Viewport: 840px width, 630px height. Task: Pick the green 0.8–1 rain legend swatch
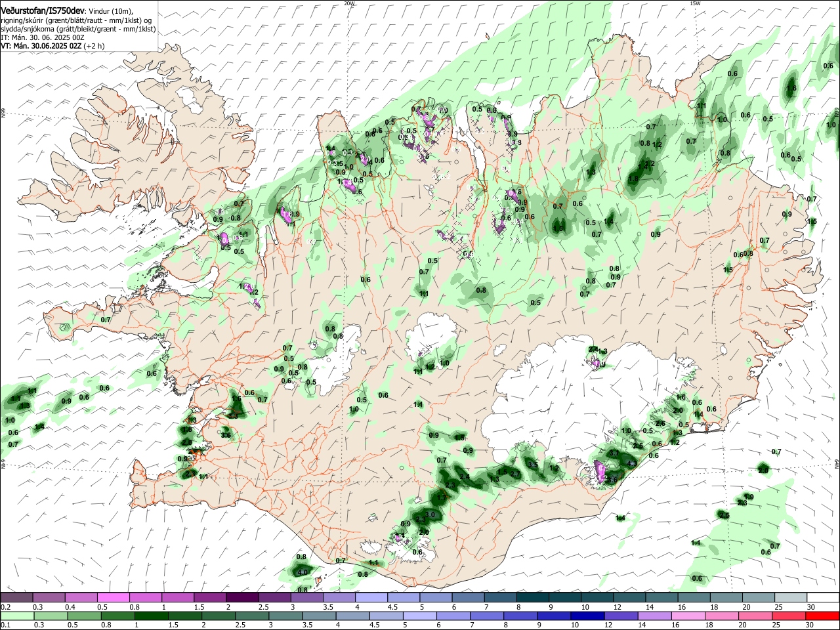[x=119, y=616]
